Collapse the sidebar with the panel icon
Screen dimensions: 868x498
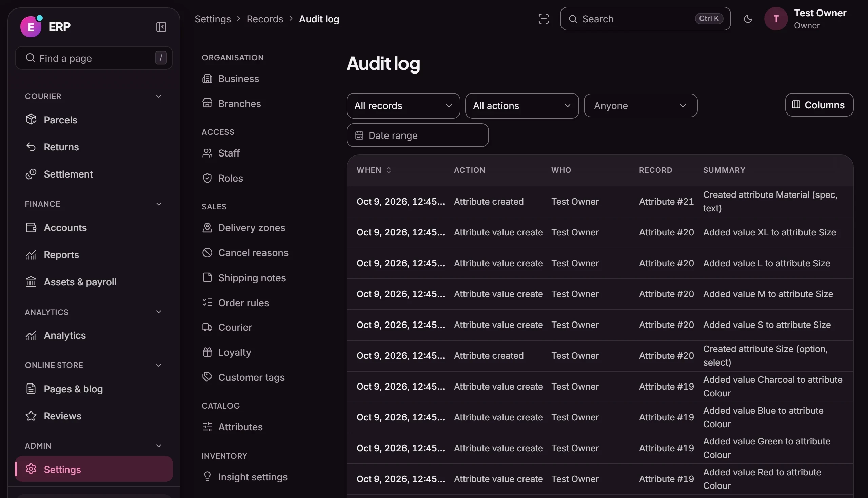[x=161, y=27]
